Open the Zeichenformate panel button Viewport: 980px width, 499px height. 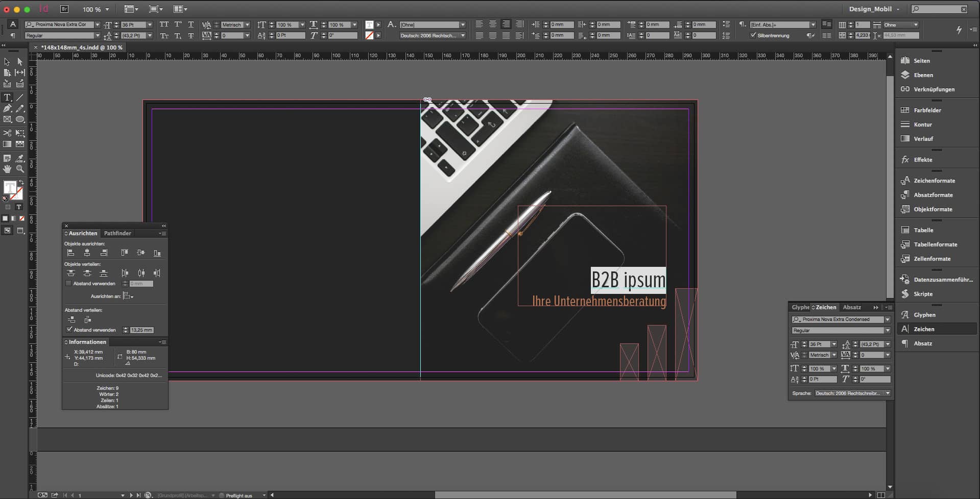(x=934, y=181)
